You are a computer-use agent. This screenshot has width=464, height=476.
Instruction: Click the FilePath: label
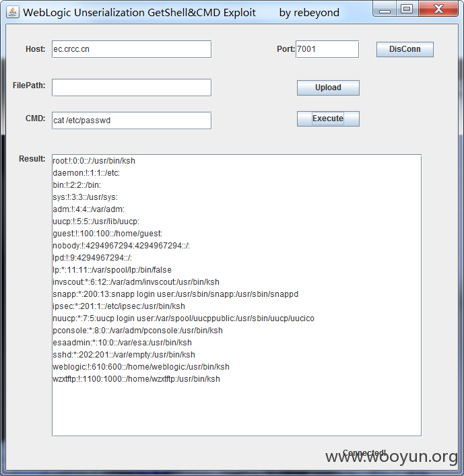point(29,86)
